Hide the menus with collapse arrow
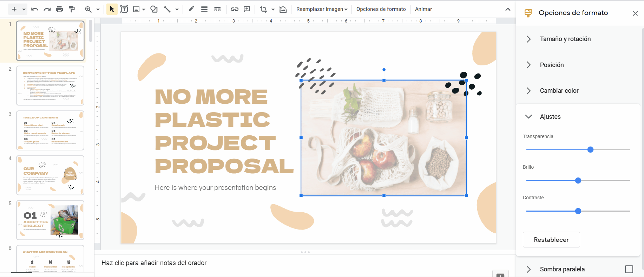Screen dimensions: 644x277 (x=508, y=9)
